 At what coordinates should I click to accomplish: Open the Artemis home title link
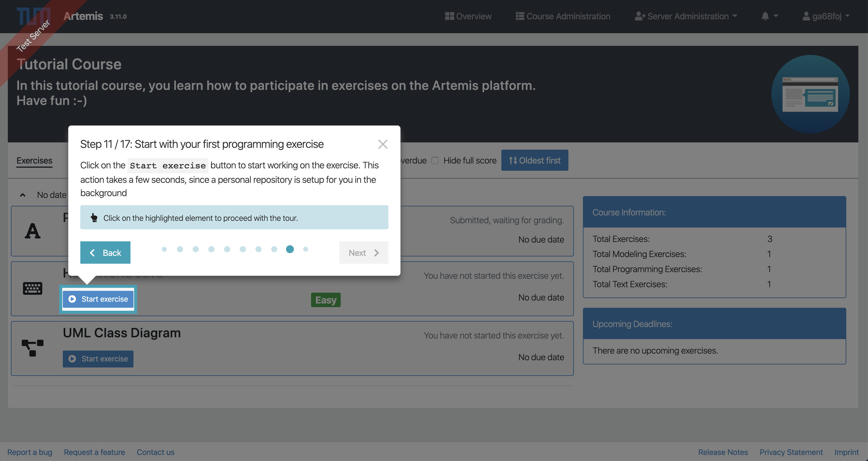pyautogui.click(x=83, y=16)
